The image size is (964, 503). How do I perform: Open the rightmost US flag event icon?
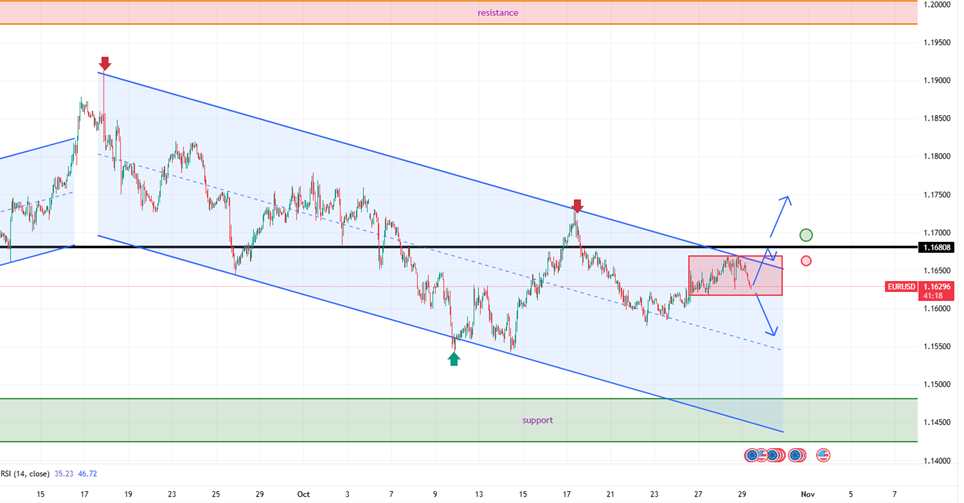point(824,455)
